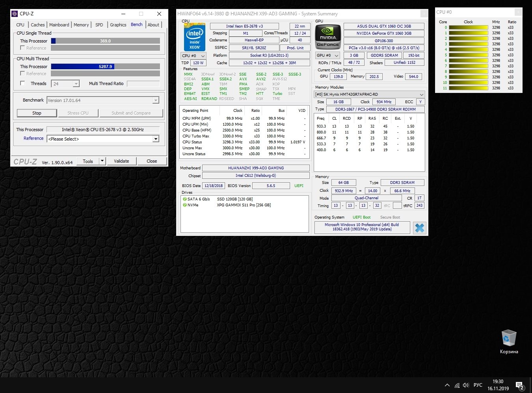Click the Multi Thread Ratio field
This screenshot has height=393, width=532.
pos(143,83)
